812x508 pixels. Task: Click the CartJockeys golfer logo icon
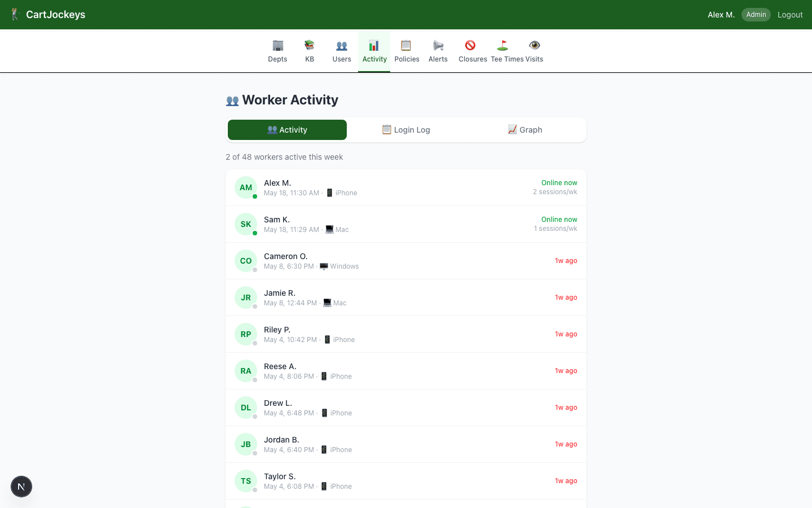click(x=15, y=15)
